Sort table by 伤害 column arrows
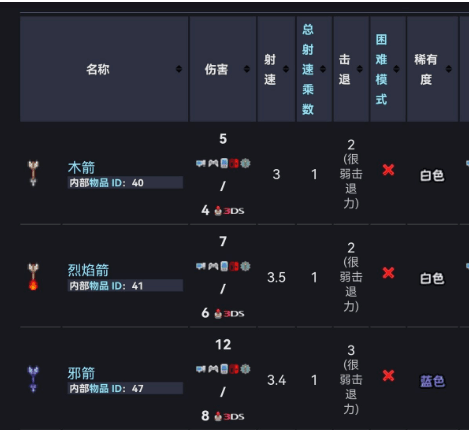This screenshot has width=469, height=430. (x=247, y=69)
